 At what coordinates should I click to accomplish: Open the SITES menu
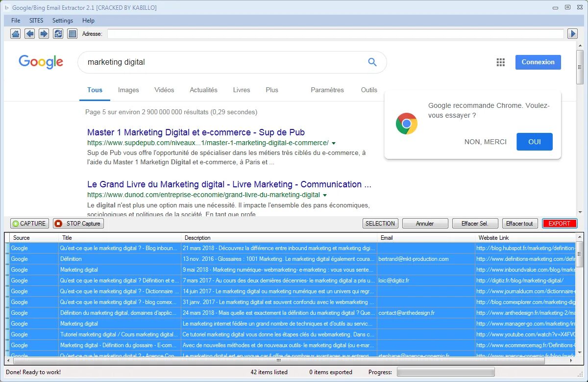(36, 21)
